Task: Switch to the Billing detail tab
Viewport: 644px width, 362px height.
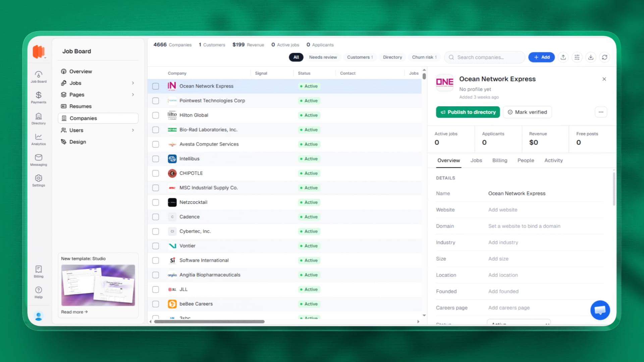Action: (499, 161)
